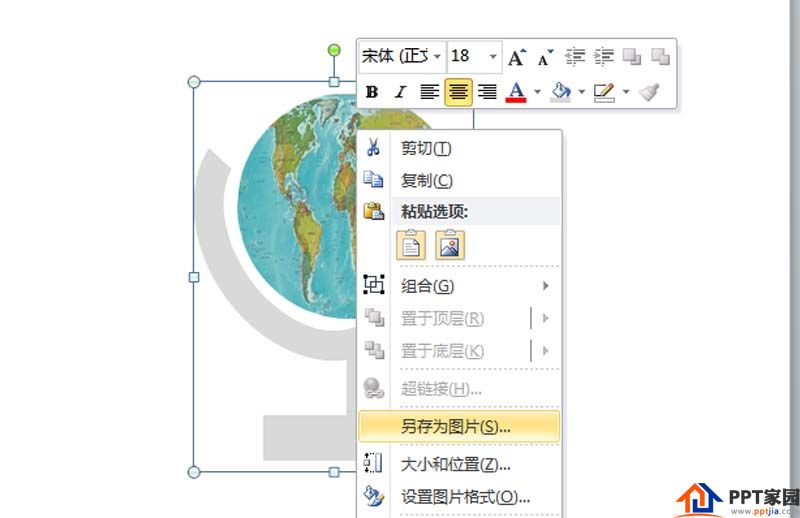Viewport: 800px width, 518px height.
Task: Open the font size 18 dropdown
Action: pyautogui.click(x=493, y=57)
